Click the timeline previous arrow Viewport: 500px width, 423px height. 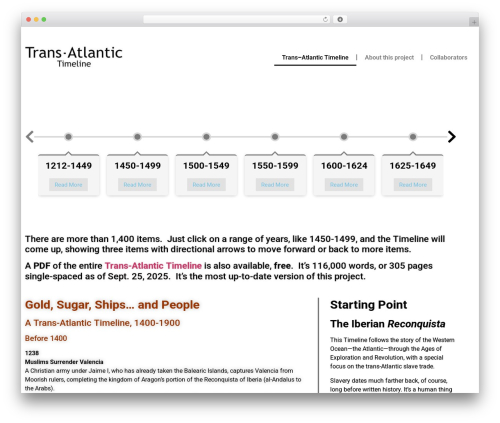point(30,137)
